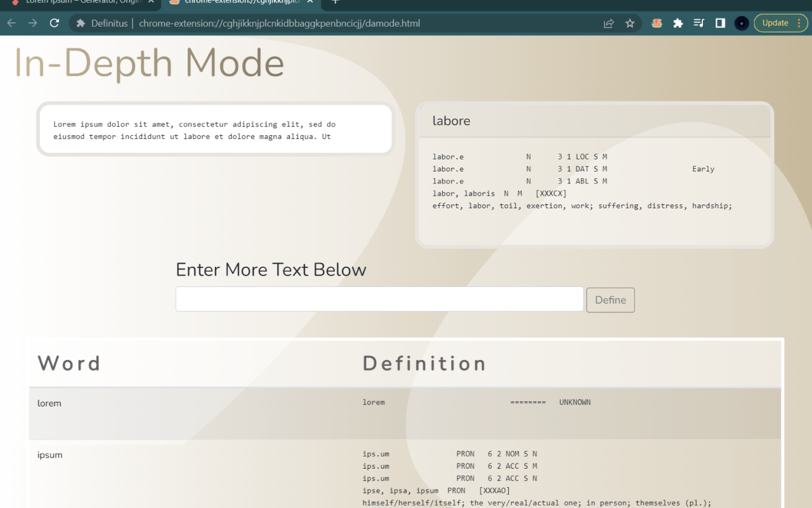Open the Chrome profile avatar
Screen dimensions: 812x508
point(742,23)
